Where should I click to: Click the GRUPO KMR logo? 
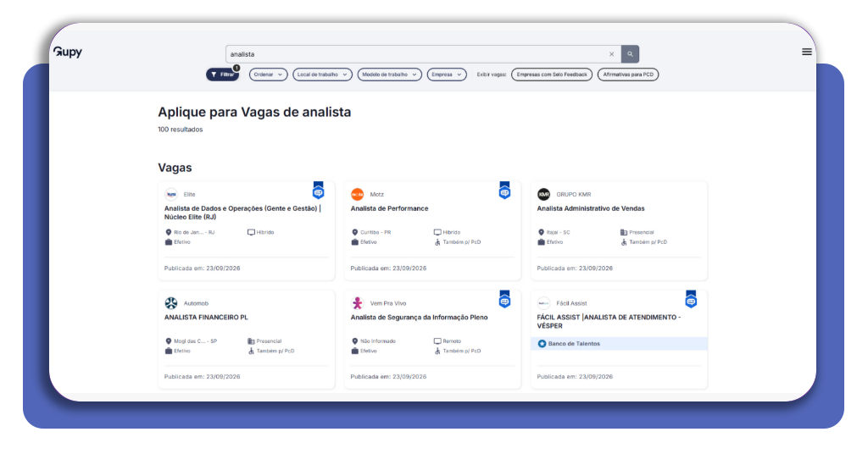click(543, 194)
